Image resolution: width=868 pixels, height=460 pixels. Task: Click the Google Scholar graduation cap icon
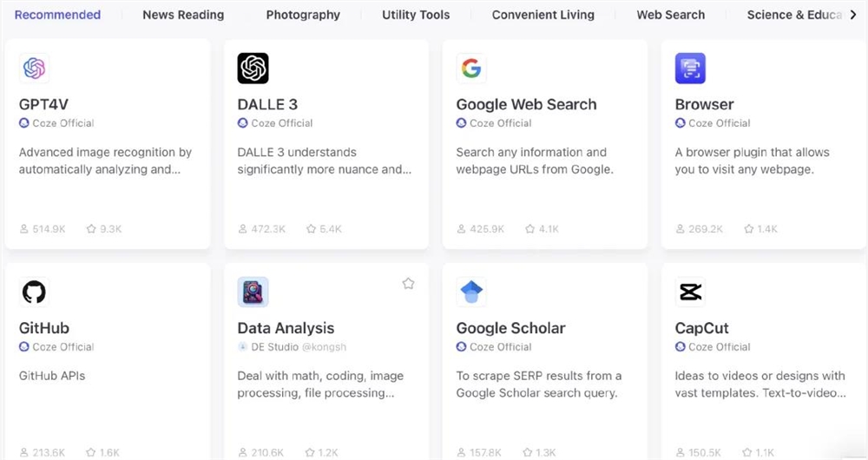pyautogui.click(x=471, y=292)
